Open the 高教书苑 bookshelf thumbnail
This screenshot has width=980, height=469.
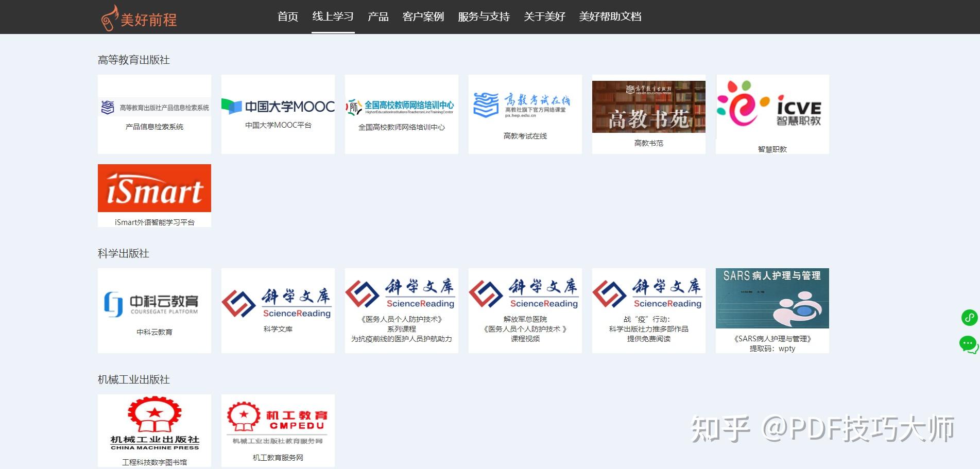pos(649,107)
